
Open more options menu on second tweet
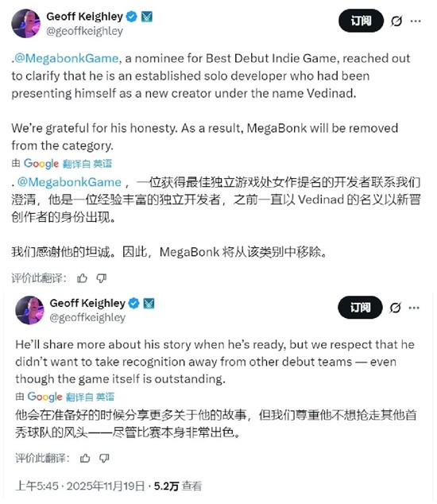(414, 308)
